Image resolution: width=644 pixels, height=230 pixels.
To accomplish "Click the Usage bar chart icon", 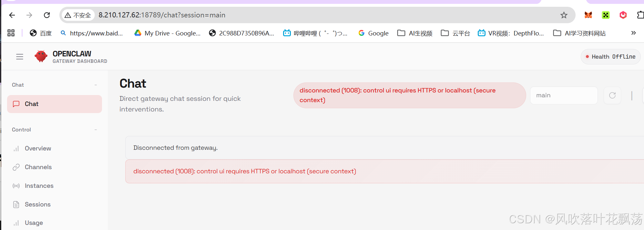I will point(16,223).
